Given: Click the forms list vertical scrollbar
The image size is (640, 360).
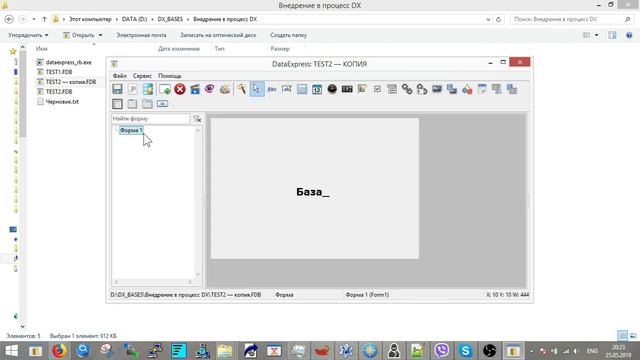Looking at the screenshot, I should coord(198,202).
